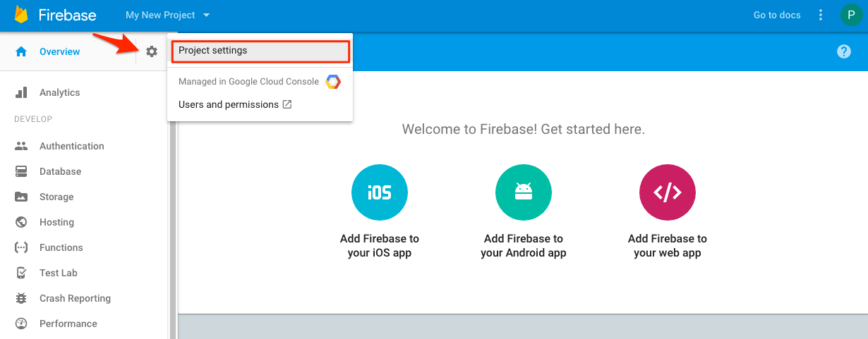Image resolution: width=868 pixels, height=339 pixels.
Task: Open the Storage sidebar item
Action: pos(56,197)
